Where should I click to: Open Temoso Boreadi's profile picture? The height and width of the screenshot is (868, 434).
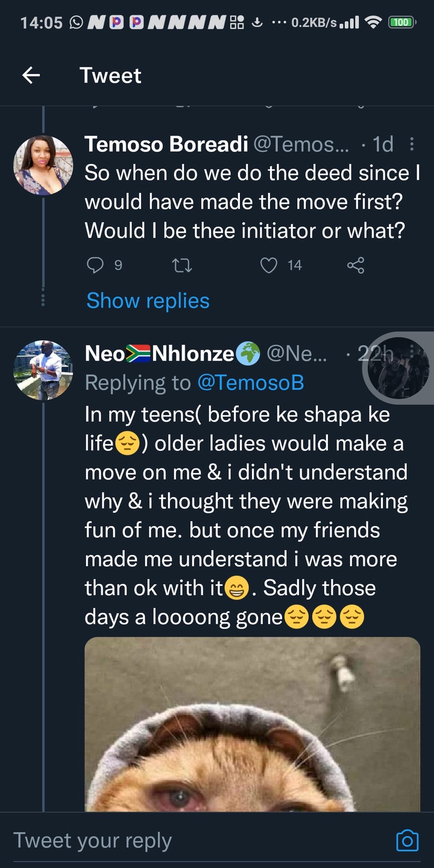(x=43, y=165)
